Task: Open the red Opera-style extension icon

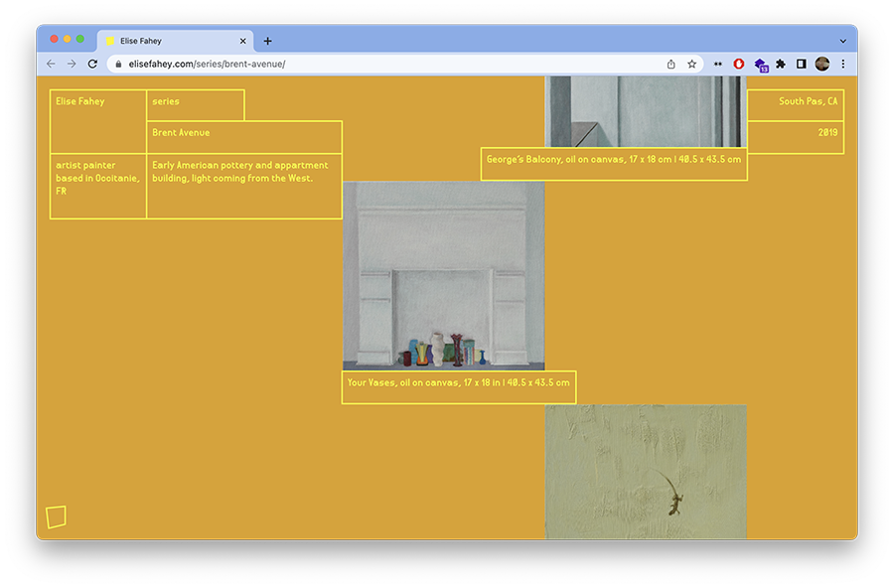Action: [x=738, y=64]
